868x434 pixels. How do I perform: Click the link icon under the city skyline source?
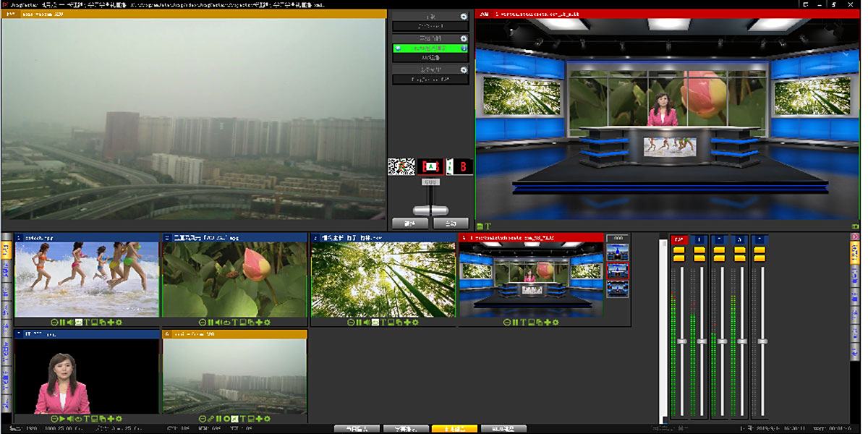point(210,419)
